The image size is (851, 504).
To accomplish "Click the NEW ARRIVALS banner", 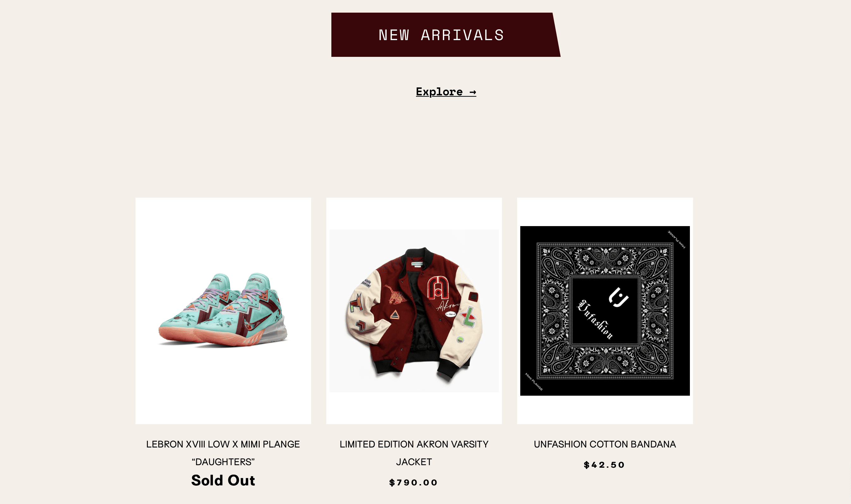I will (441, 35).
